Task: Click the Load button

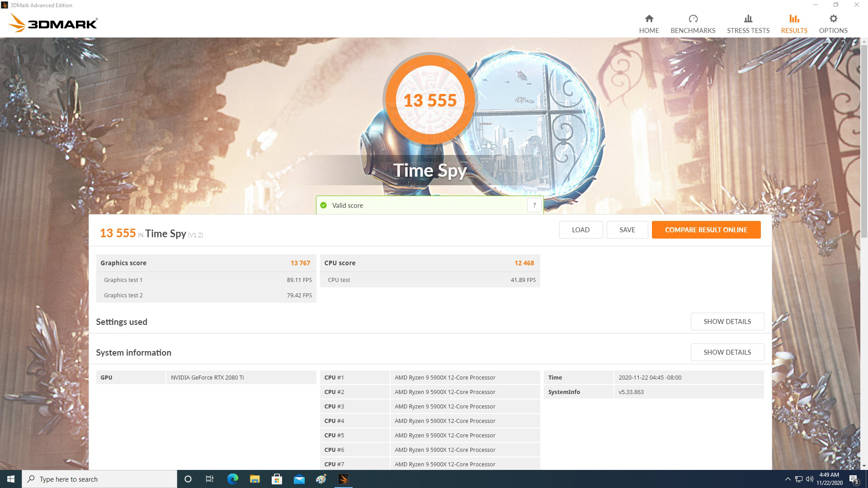Action: pos(580,230)
